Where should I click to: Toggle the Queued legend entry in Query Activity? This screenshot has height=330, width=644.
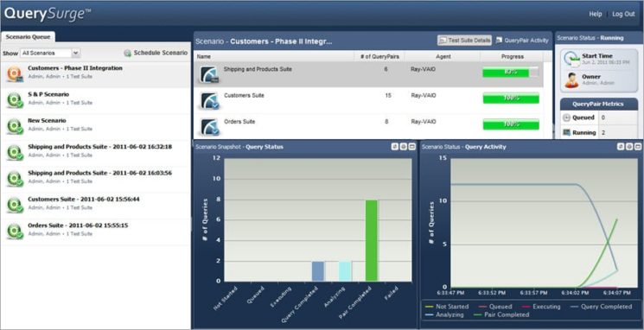495,307
